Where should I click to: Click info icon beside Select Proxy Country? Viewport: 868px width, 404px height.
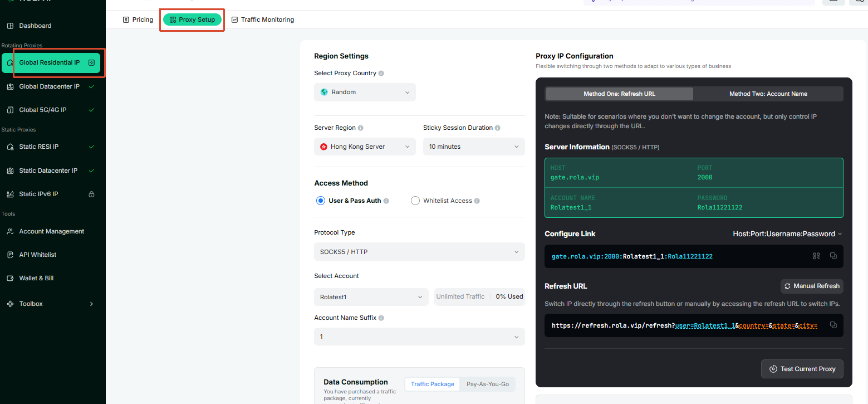coord(381,74)
